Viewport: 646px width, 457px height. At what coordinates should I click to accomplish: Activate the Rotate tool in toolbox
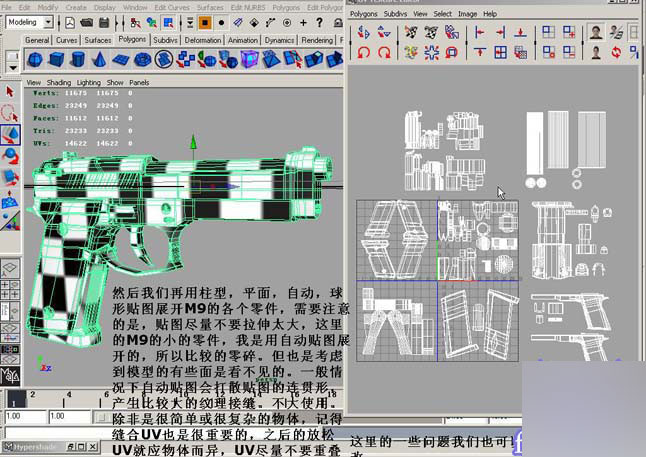[10, 156]
